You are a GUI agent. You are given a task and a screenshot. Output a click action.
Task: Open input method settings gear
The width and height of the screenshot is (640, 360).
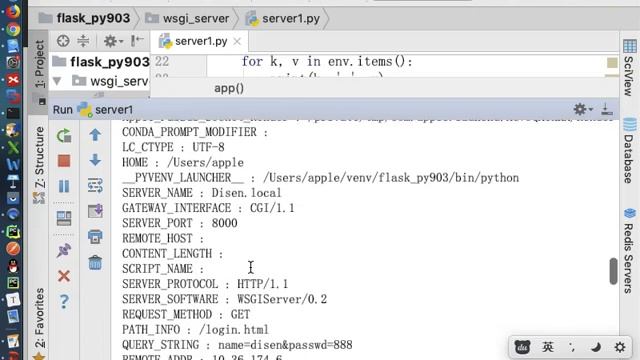point(620,347)
